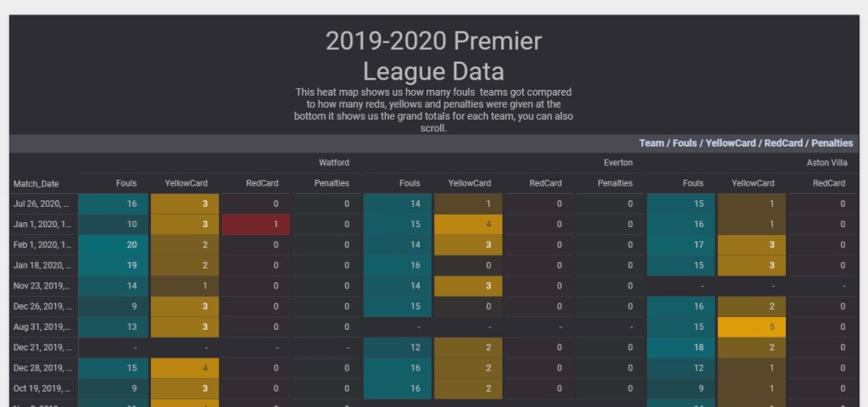Select Aston Villa's yellow card cell showing 5
This screenshot has height=407, width=868.
tap(751, 327)
